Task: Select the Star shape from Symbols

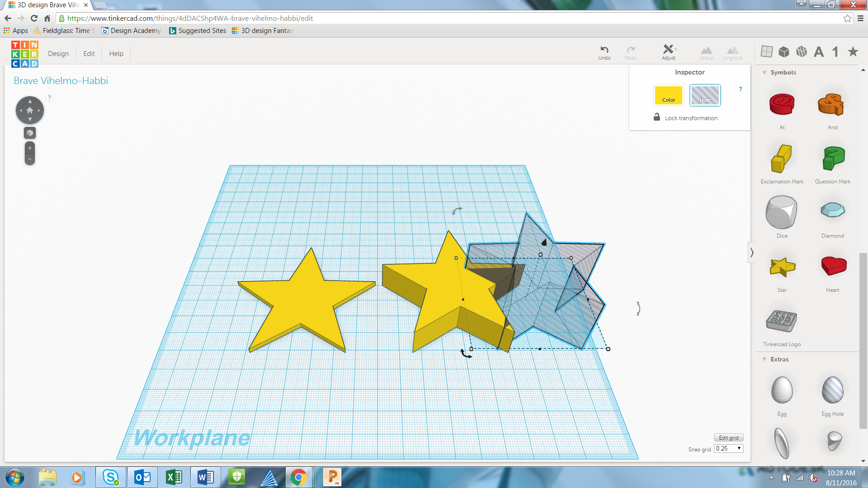Action: pos(782,267)
